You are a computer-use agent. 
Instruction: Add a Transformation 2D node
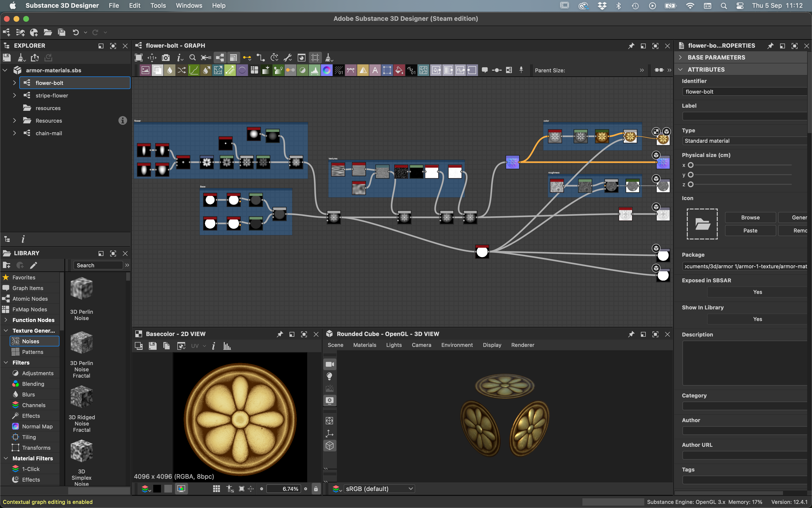pos(387,70)
